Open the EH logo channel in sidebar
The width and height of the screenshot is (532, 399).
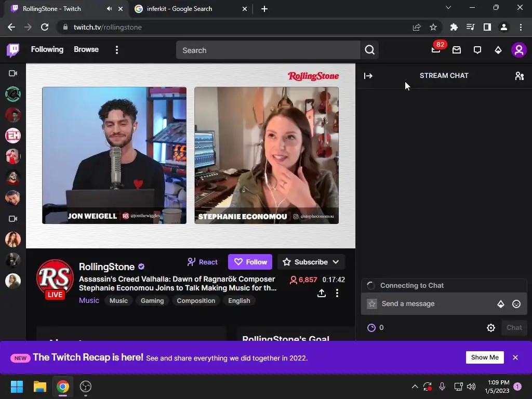click(13, 136)
